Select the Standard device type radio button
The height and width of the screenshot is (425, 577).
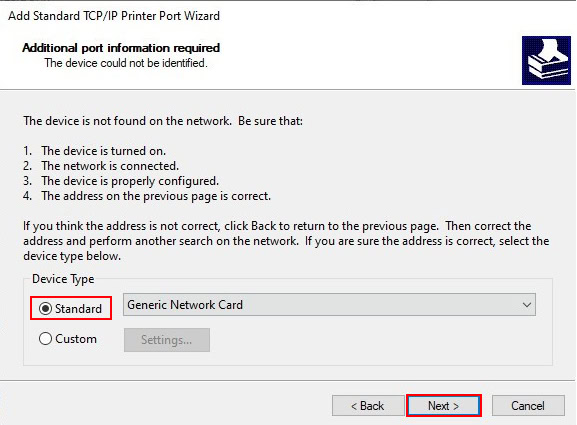pos(45,308)
